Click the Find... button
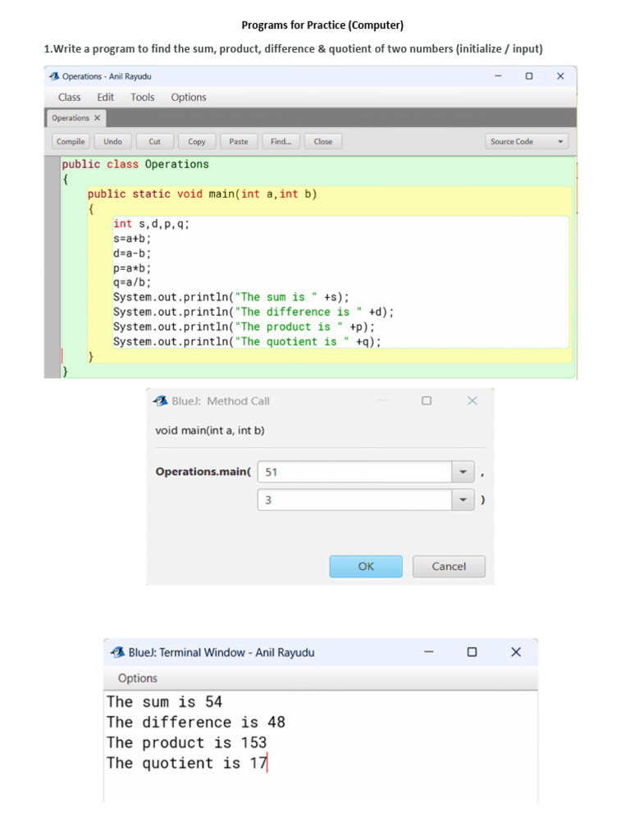This screenshot has height=840, width=630. click(281, 141)
